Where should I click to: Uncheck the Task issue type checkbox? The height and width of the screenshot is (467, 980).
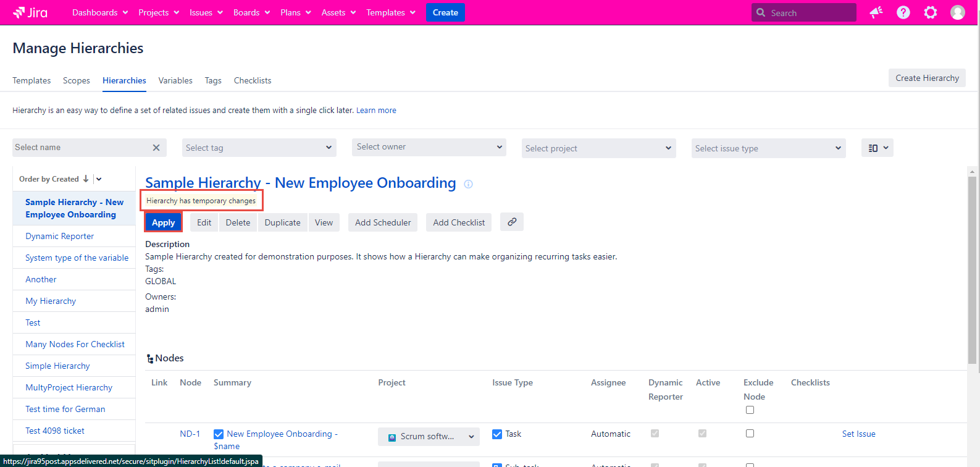pyautogui.click(x=497, y=434)
